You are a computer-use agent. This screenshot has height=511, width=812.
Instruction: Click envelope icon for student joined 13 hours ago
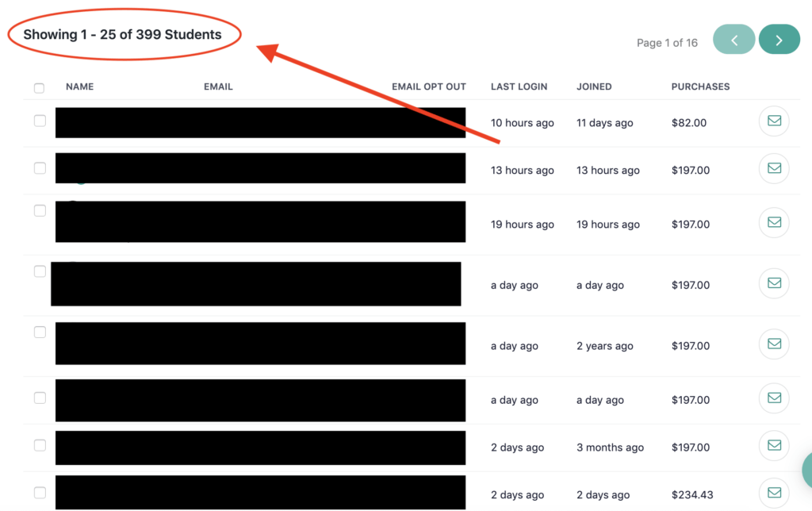coord(774,168)
